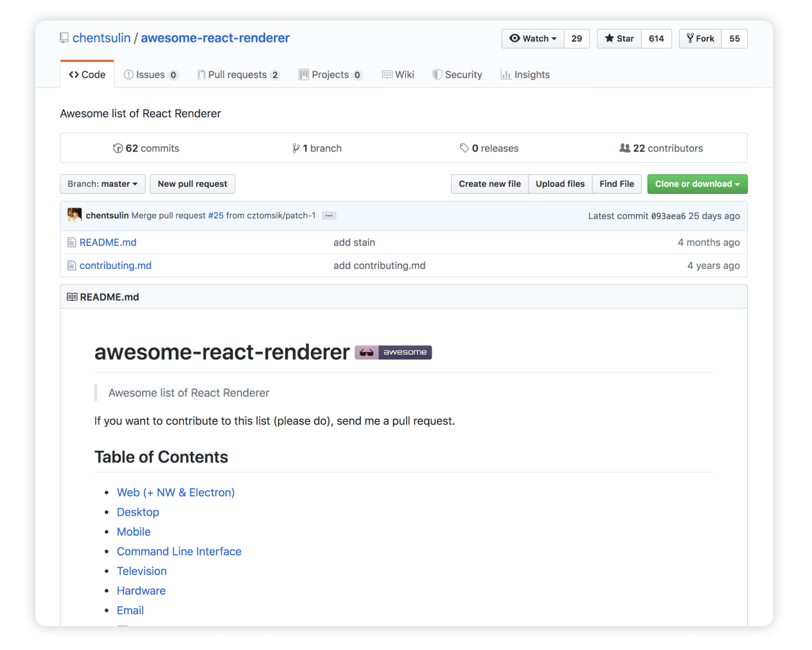The width and height of the screenshot is (812, 650).
Task: Select the Code tab
Action: point(87,75)
